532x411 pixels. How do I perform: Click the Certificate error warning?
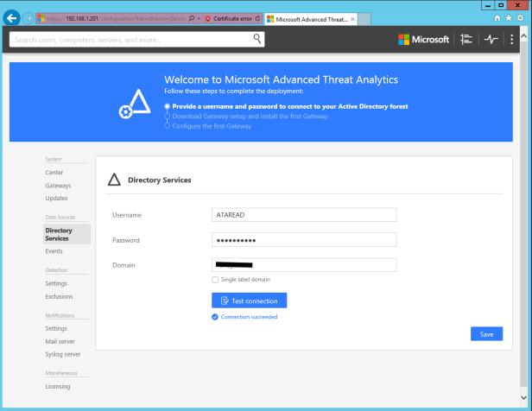229,19
